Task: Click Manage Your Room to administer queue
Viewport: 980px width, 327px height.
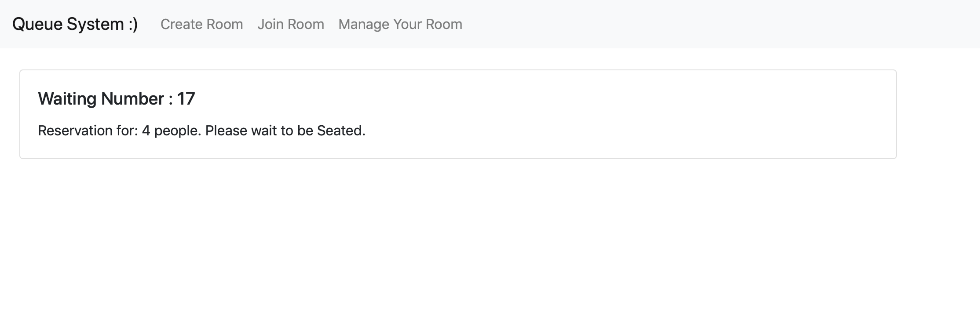Action: pyautogui.click(x=400, y=24)
